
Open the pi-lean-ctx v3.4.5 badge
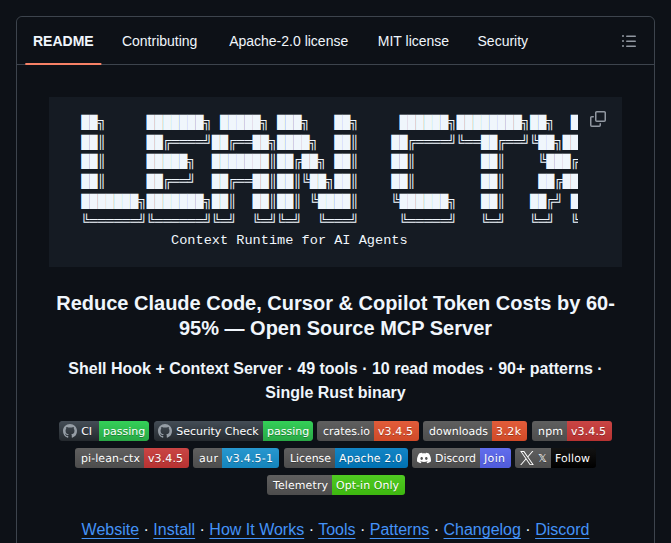click(132, 458)
